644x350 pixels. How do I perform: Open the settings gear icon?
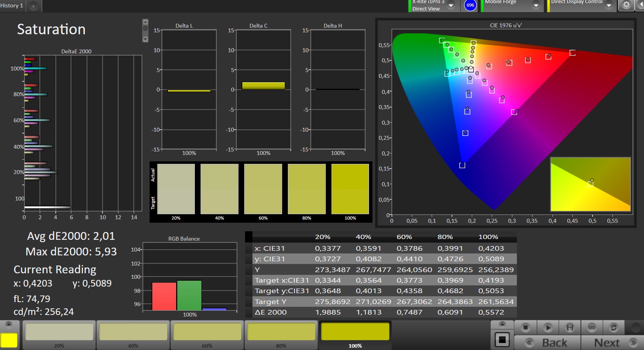tap(626, 5)
